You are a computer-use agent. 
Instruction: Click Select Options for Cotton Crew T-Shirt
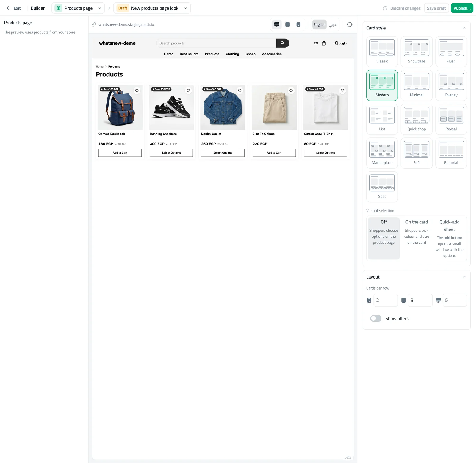325,153
